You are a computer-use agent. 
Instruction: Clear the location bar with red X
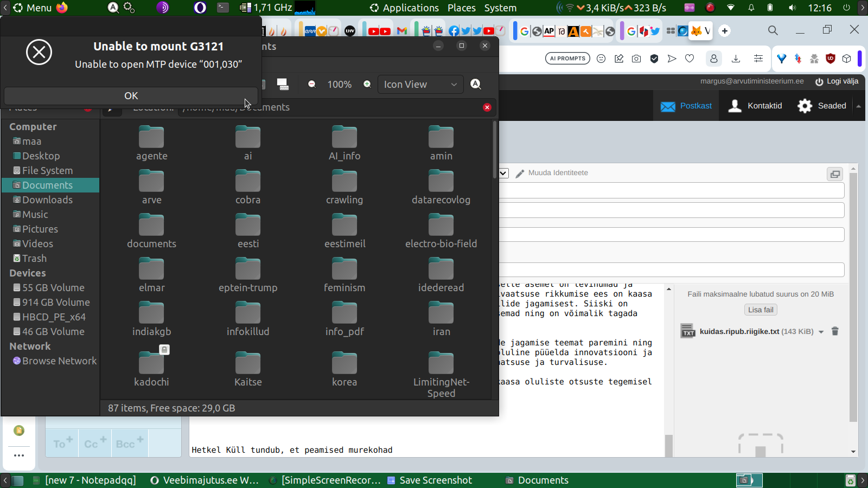click(x=487, y=107)
